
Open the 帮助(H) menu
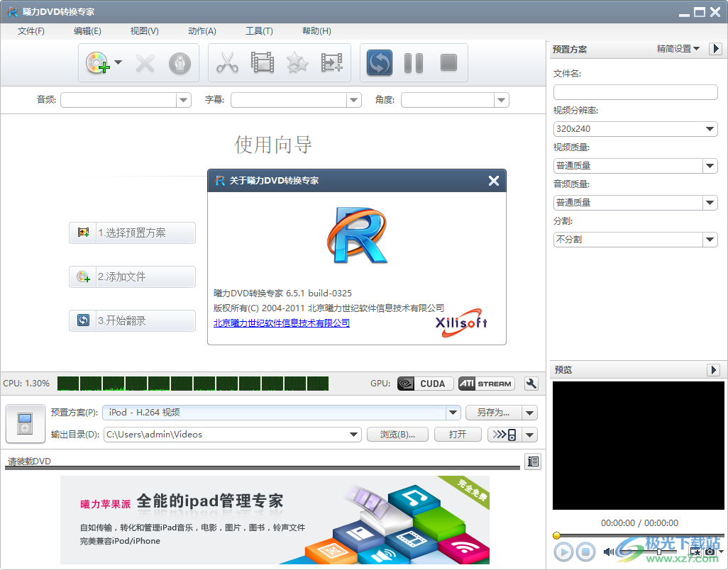pyautogui.click(x=316, y=31)
